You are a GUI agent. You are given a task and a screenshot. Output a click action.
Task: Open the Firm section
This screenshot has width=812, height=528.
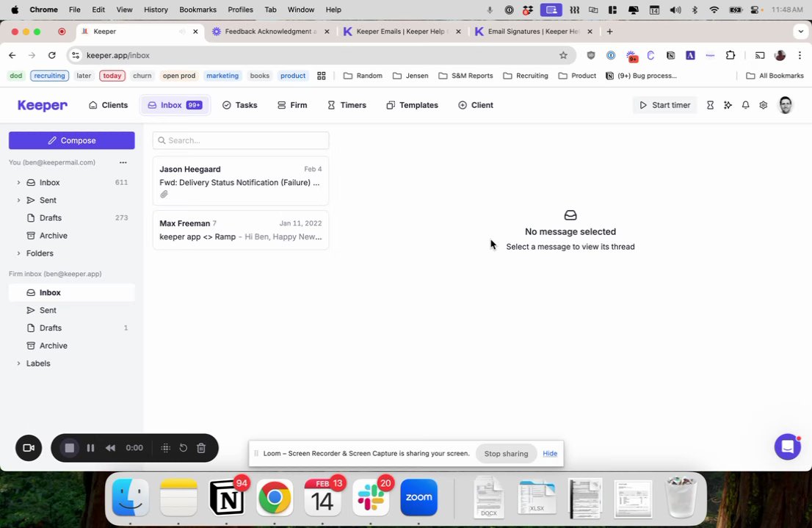click(x=292, y=105)
